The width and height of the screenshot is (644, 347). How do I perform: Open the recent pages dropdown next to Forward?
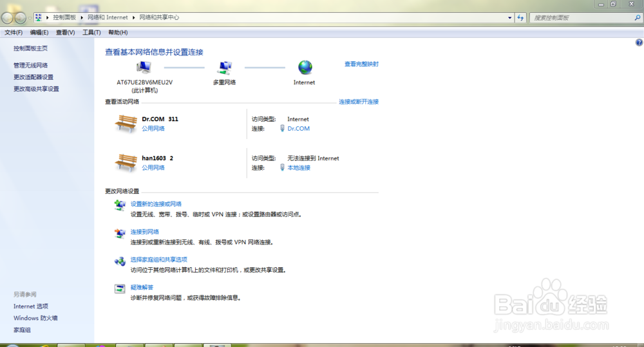tap(30, 18)
